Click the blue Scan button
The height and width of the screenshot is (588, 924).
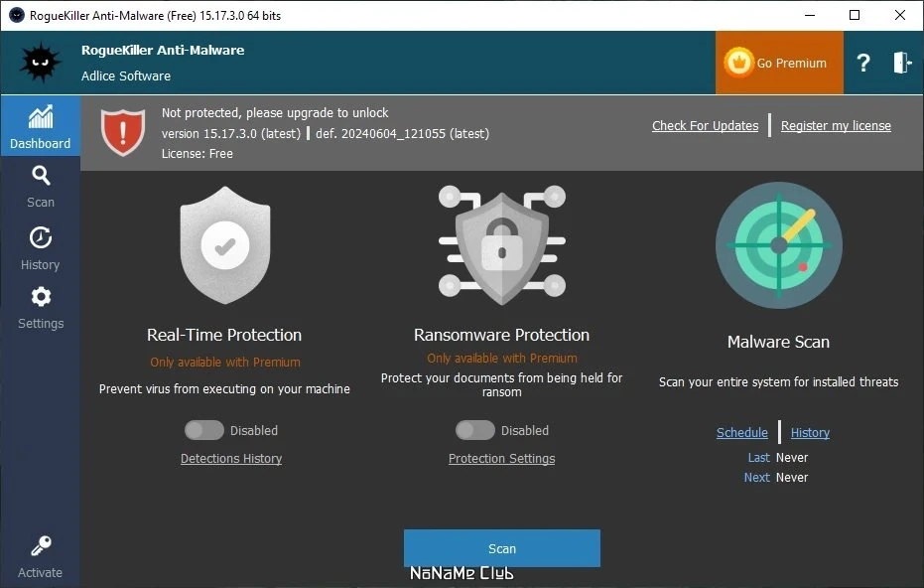click(x=502, y=548)
